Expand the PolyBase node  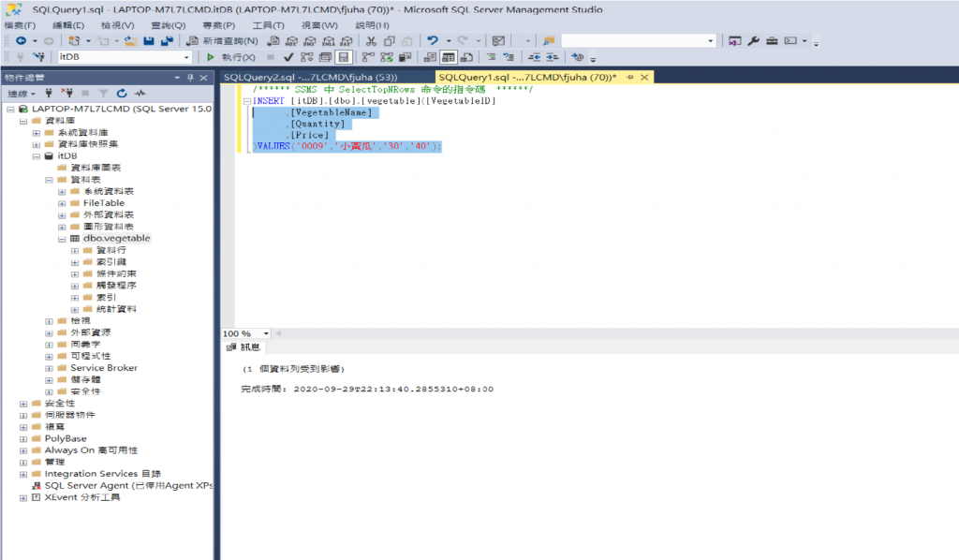[23, 439]
